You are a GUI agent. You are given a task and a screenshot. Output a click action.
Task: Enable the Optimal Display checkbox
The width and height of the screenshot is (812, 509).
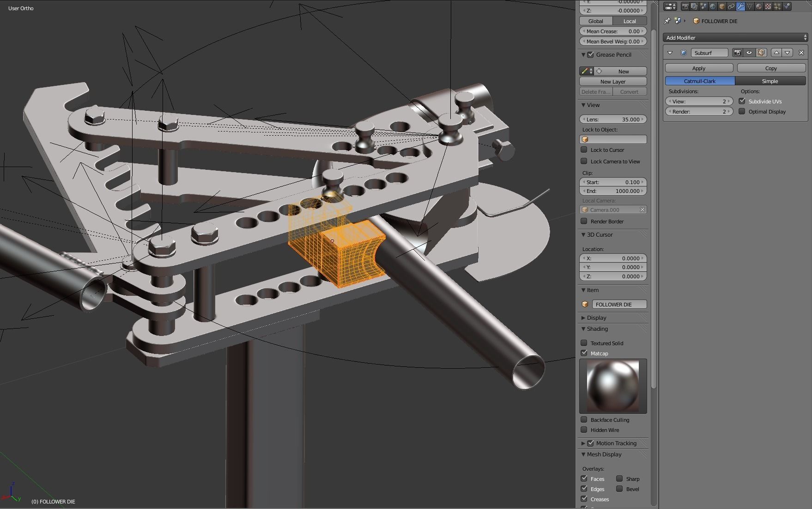742,111
